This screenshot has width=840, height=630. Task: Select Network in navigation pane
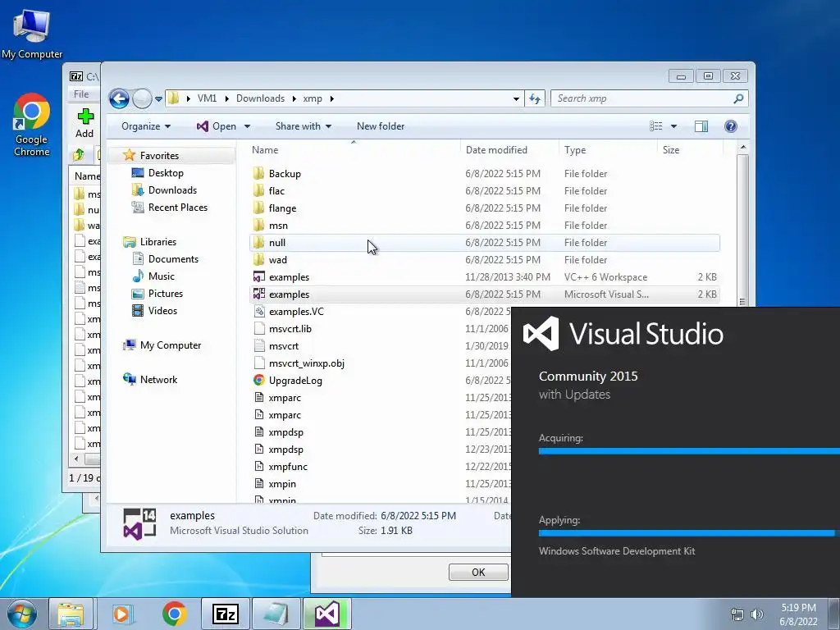pyautogui.click(x=158, y=380)
